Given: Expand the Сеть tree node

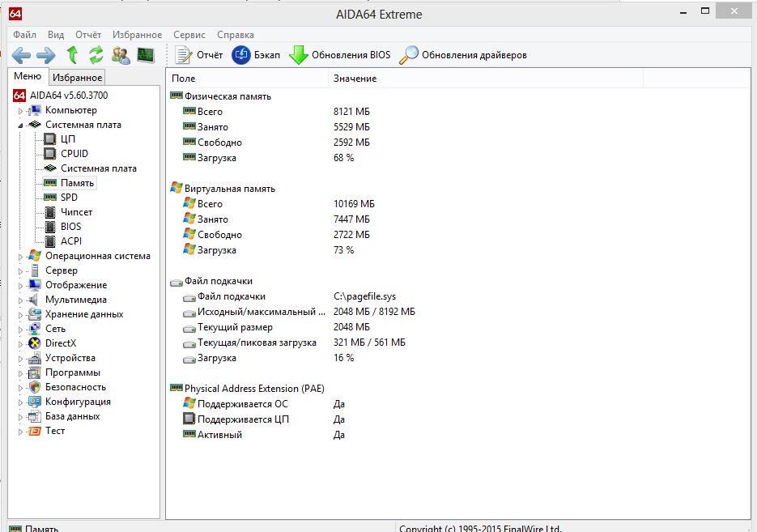Looking at the screenshot, I should click(x=20, y=330).
